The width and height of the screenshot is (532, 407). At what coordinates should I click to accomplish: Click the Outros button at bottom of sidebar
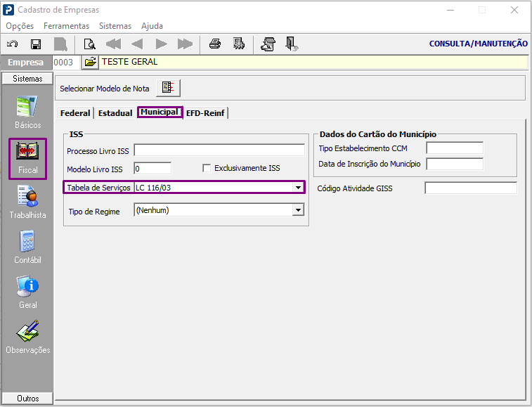(x=27, y=398)
